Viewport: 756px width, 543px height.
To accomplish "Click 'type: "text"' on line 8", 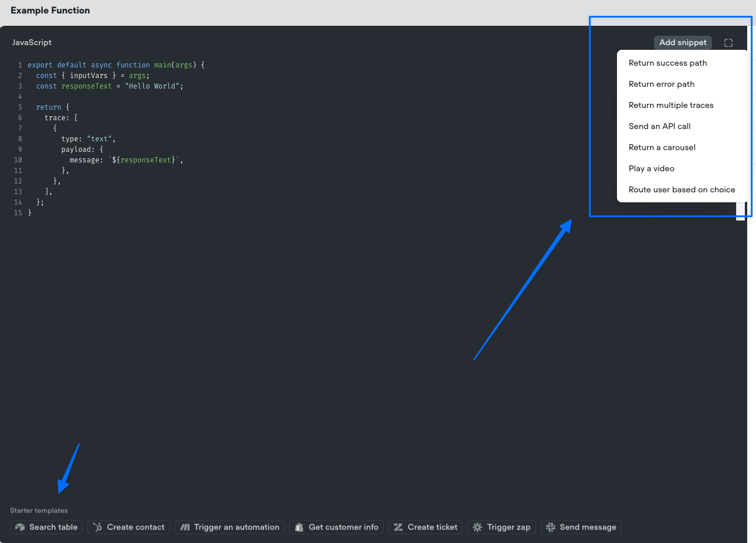I will (88, 139).
